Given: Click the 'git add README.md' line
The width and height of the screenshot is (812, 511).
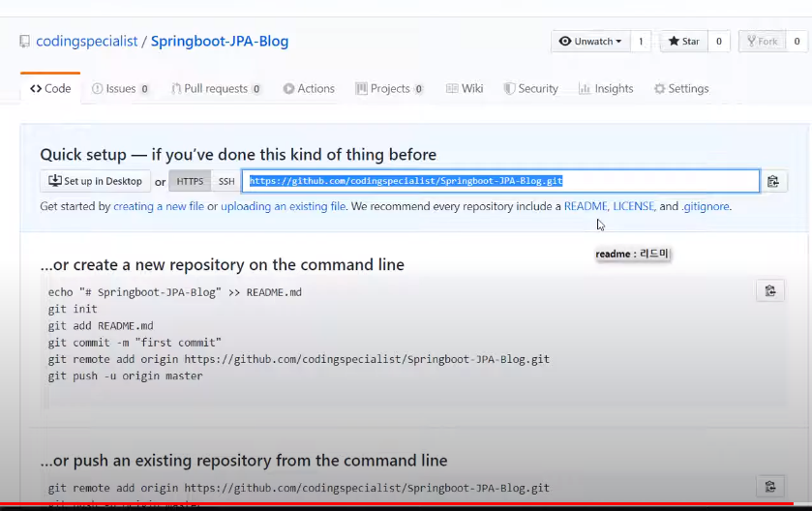Looking at the screenshot, I should (x=101, y=325).
